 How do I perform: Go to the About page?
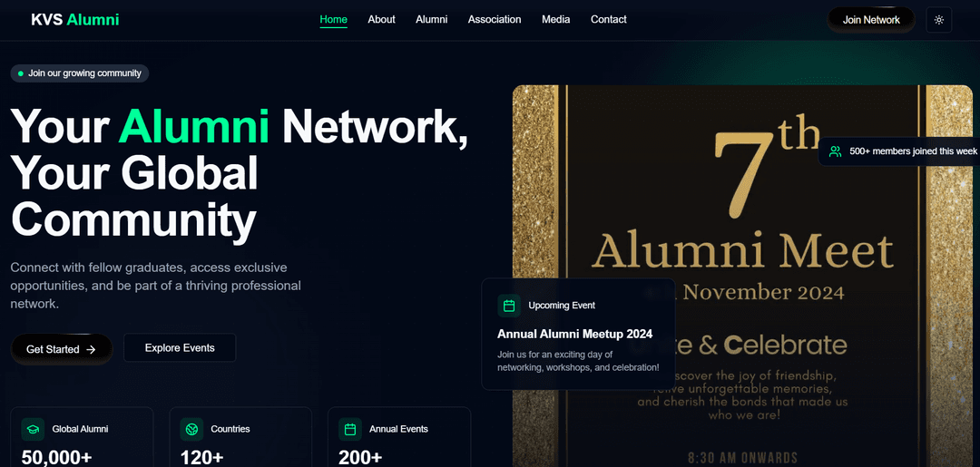point(381,20)
